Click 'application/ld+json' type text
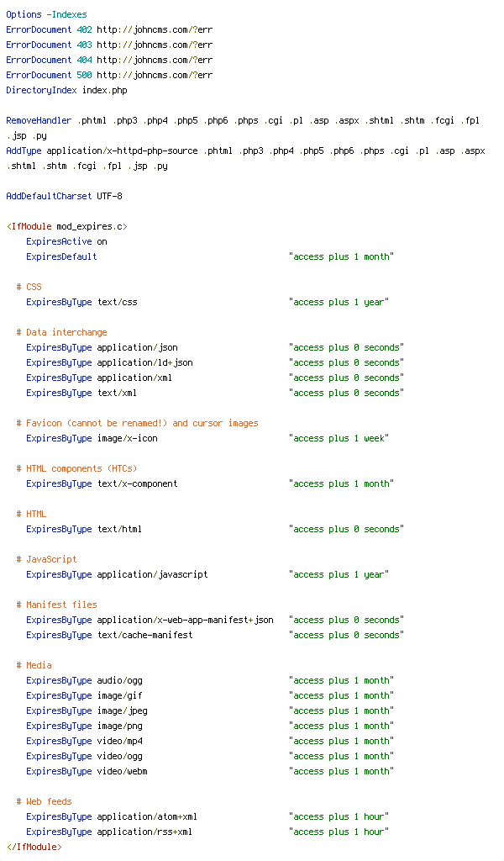Image resolution: width=504 pixels, height=861 pixels. point(144,363)
